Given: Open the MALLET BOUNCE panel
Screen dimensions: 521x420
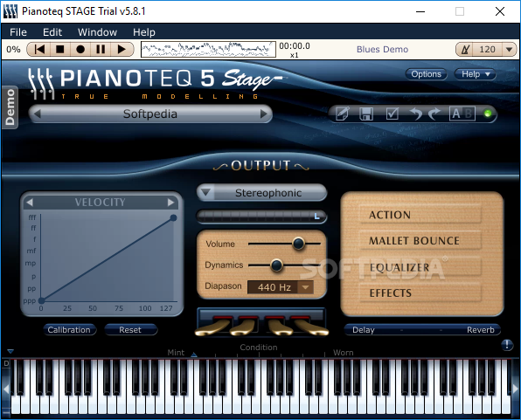Looking at the screenshot, I should [420, 241].
